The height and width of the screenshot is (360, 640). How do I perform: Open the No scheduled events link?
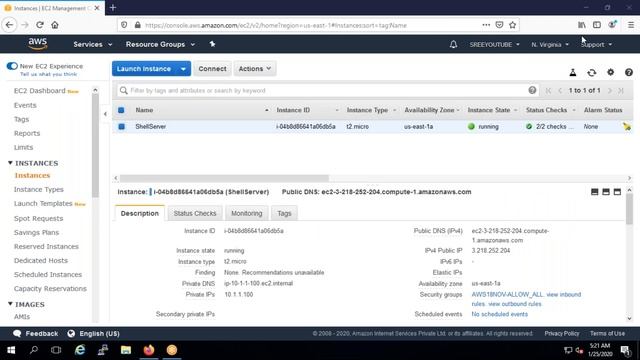[x=500, y=314]
